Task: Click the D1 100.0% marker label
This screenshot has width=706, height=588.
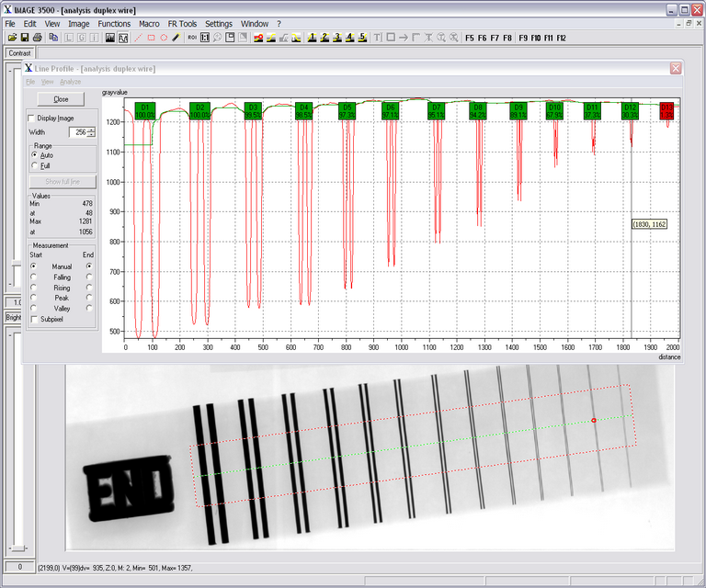Action: (x=145, y=111)
